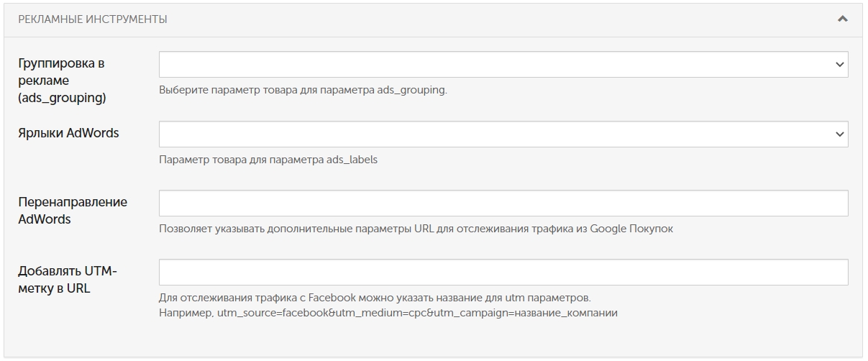Collapse the Рекламные инструменты panel with the arrow
Screen dimensions: 868x361
(843, 19)
